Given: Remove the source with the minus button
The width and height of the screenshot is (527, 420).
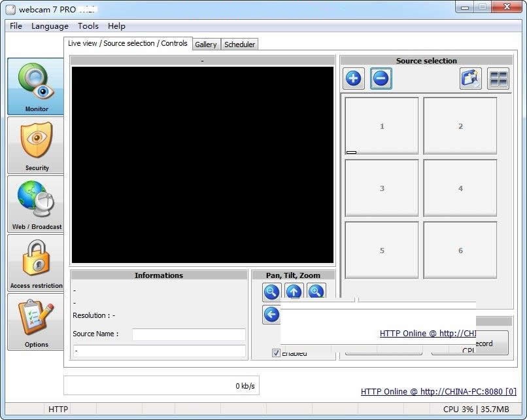Looking at the screenshot, I should 381,79.
